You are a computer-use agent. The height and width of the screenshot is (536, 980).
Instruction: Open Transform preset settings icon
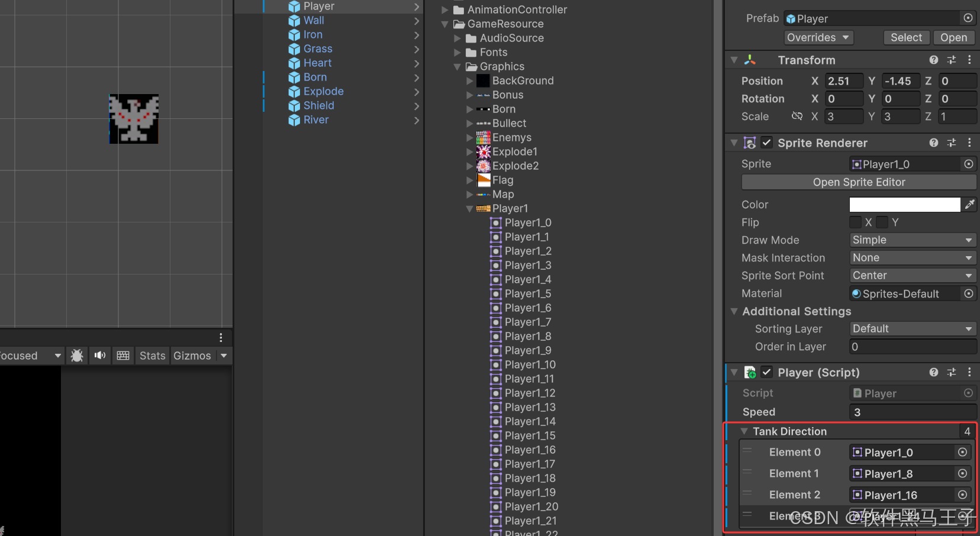(952, 60)
